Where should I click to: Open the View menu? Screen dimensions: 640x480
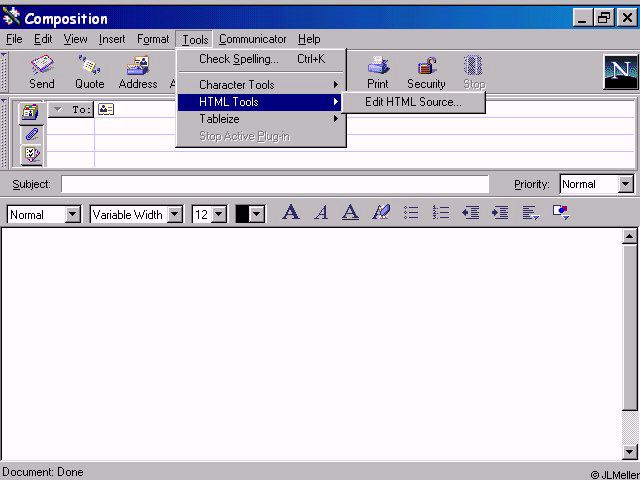click(x=75, y=39)
